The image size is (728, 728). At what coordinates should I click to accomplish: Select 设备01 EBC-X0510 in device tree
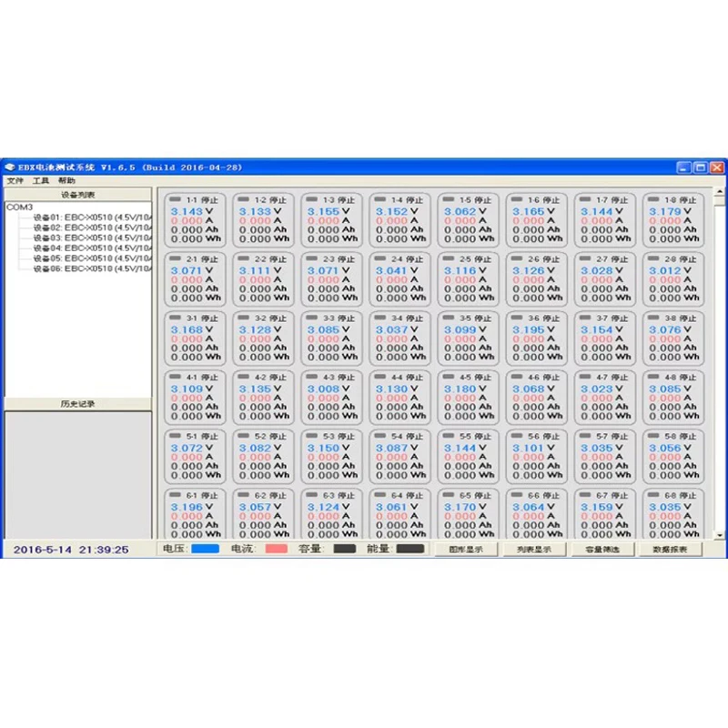[x=93, y=217]
